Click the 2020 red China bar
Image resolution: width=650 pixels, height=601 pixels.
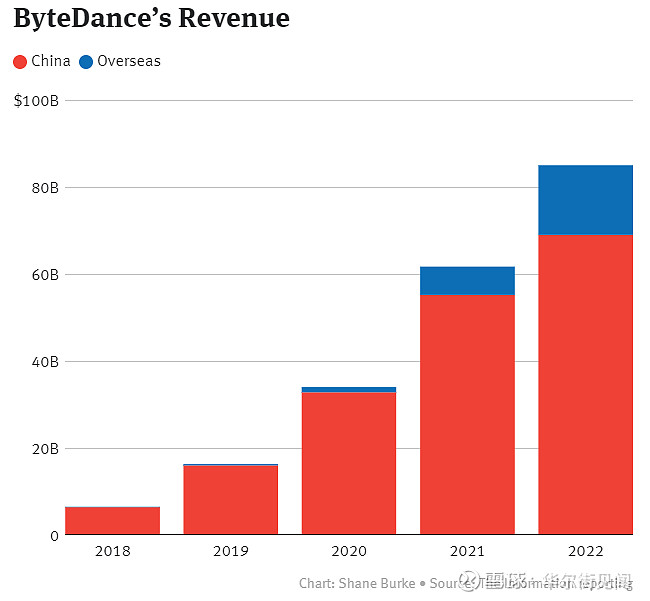click(x=349, y=463)
